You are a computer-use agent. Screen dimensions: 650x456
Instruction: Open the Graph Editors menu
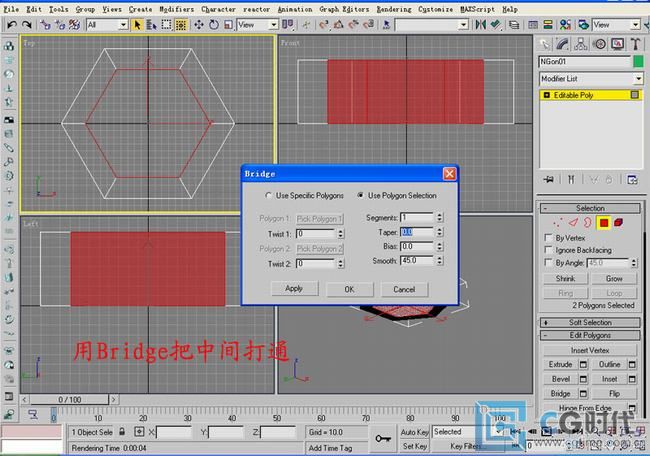point(344,9)
